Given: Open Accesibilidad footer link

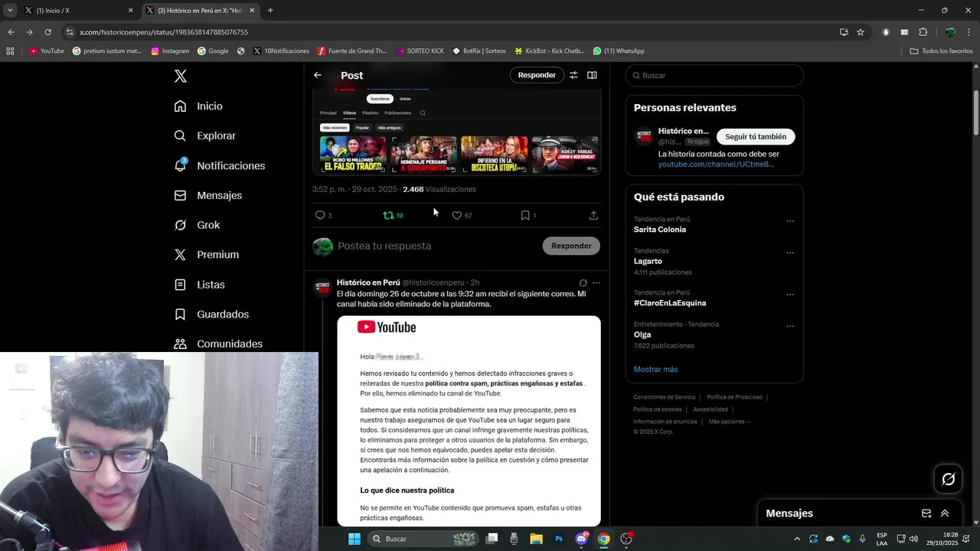Looking at the screenshot, I should 710,409.
